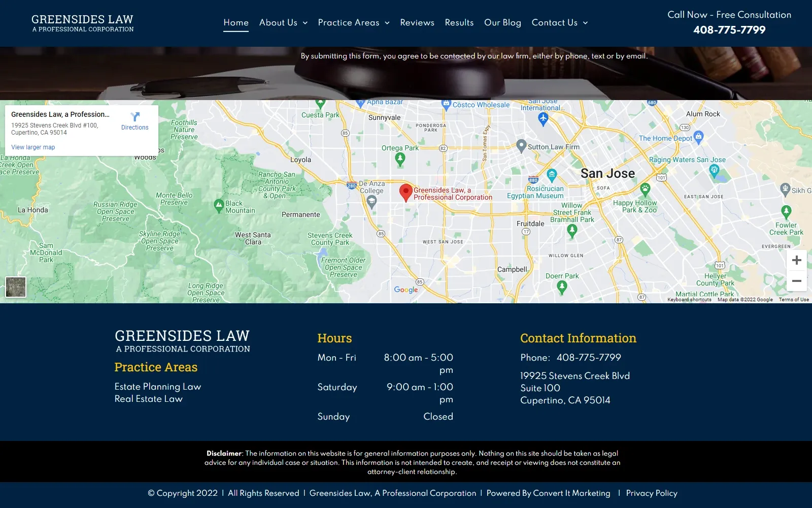The height and width of the screenshot is (508, 812).
Task: Click Terms of Use on the map
Action: point(793,299)
